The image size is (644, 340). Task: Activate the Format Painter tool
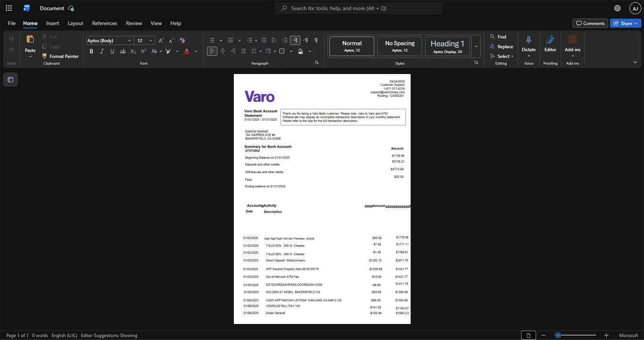(60, 56)
